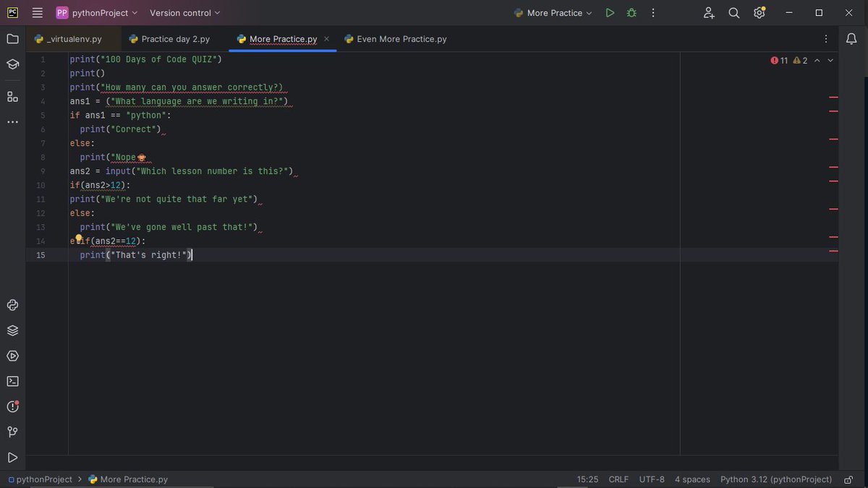Open the Problems tool window

tap(12, 406)
